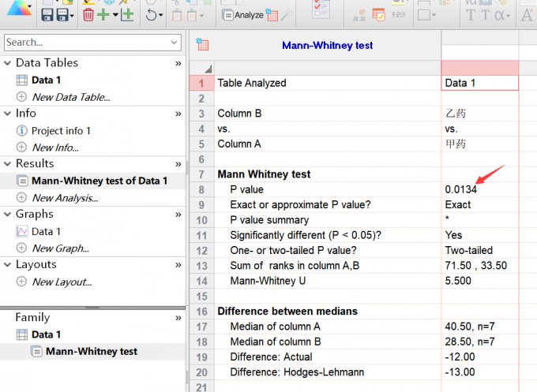This screenshot has width=537, height=392.
Task: Select Data 1 in Family panel
Action: tap(46, 334)
